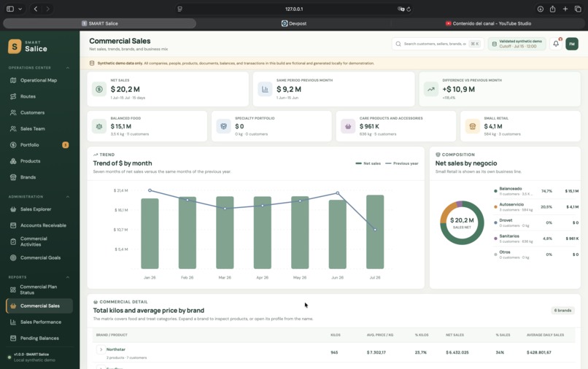Click the Portfolio sidebar icon
This screenshot has height=369, width=588.
coord(13,144)
